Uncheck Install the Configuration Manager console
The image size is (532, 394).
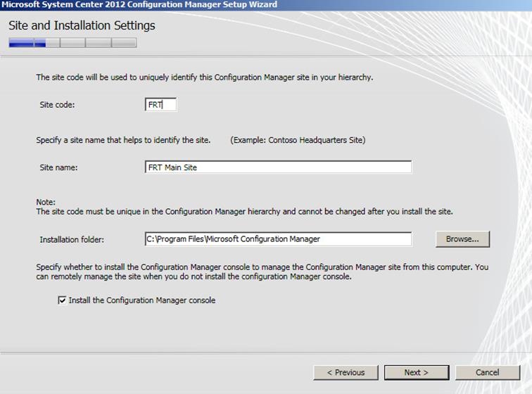[x=62, y=300]
